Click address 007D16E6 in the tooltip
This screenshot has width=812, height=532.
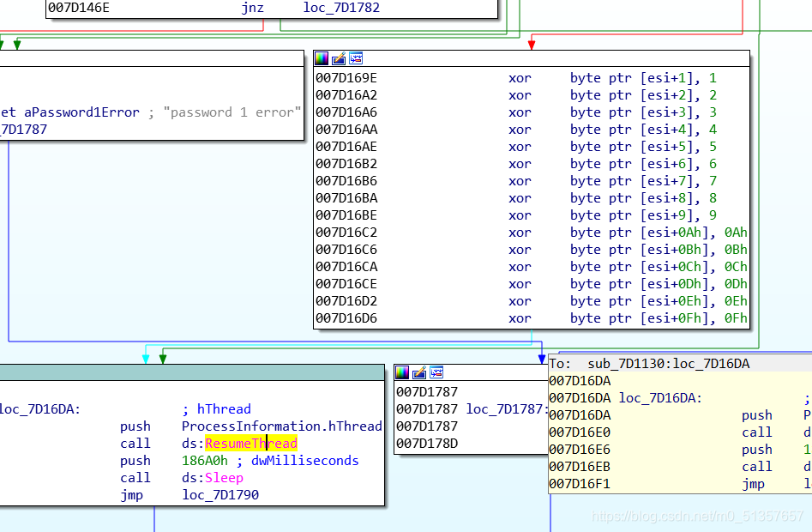580,449
